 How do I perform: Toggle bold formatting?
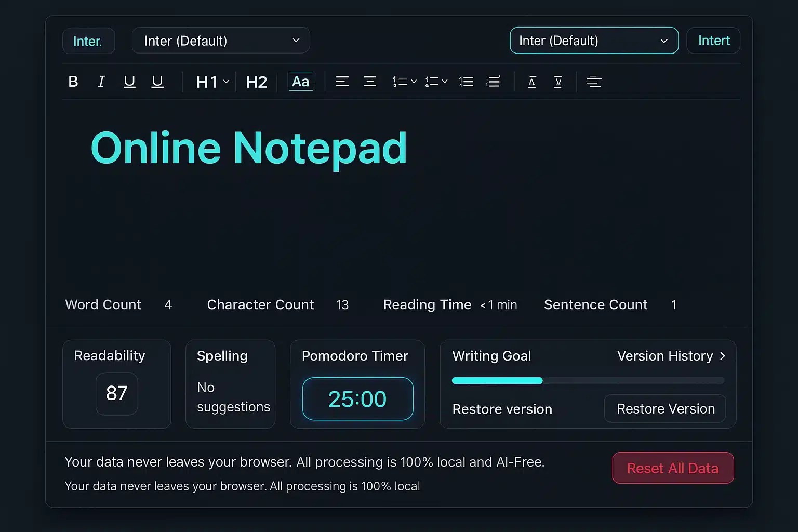[x=73, y=81]
